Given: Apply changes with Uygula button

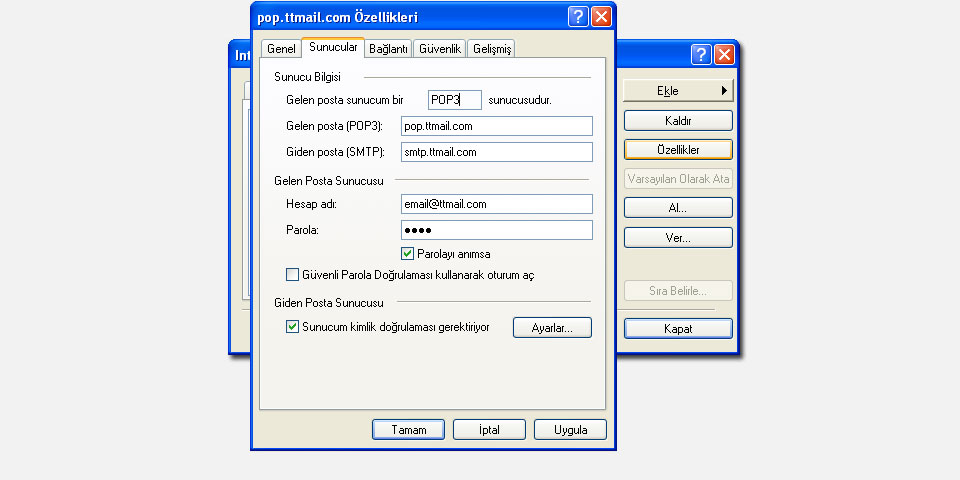Looking at the screenshot, I should pos(571,430).
